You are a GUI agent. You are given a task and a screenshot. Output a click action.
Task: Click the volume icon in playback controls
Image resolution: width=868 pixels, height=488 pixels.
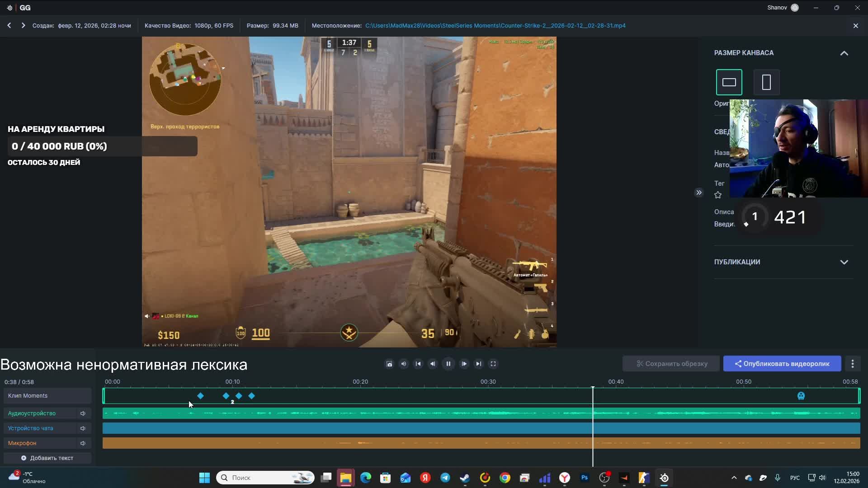coord(404,364)
